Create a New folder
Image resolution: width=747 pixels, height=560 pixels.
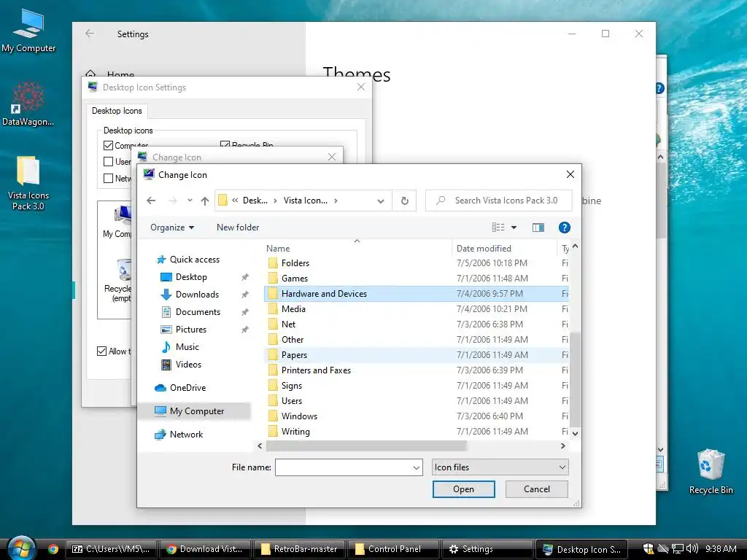click(238, 227)
